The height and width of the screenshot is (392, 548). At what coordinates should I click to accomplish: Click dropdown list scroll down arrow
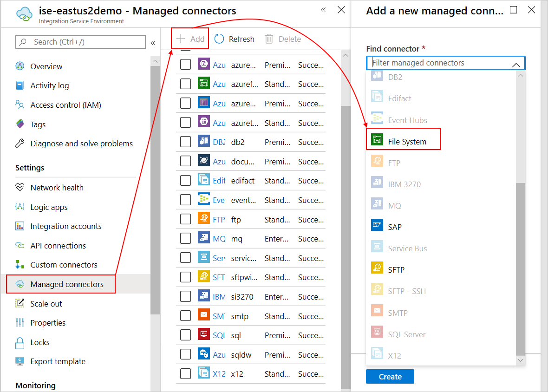pos(521,360)
